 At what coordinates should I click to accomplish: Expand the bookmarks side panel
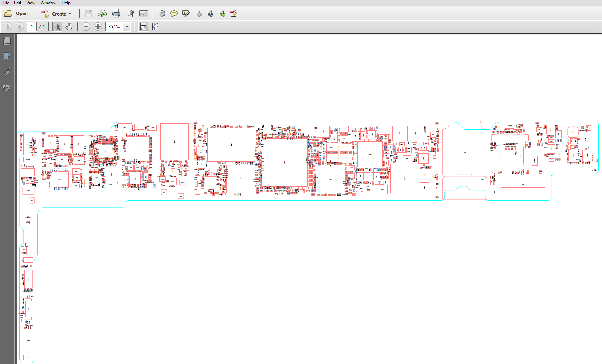7,57
